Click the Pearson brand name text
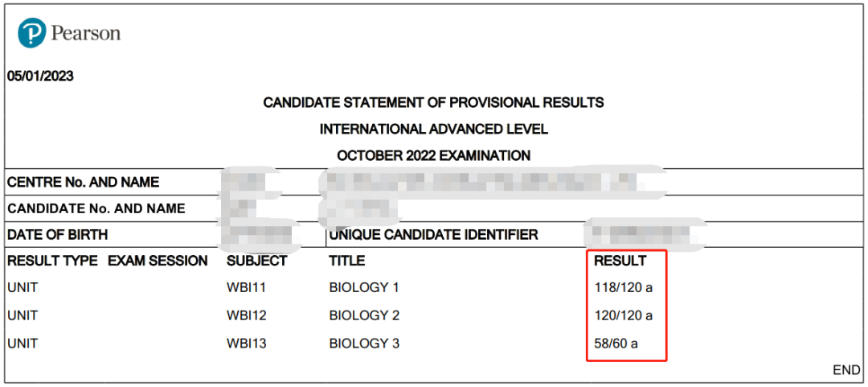 point(85,33)
